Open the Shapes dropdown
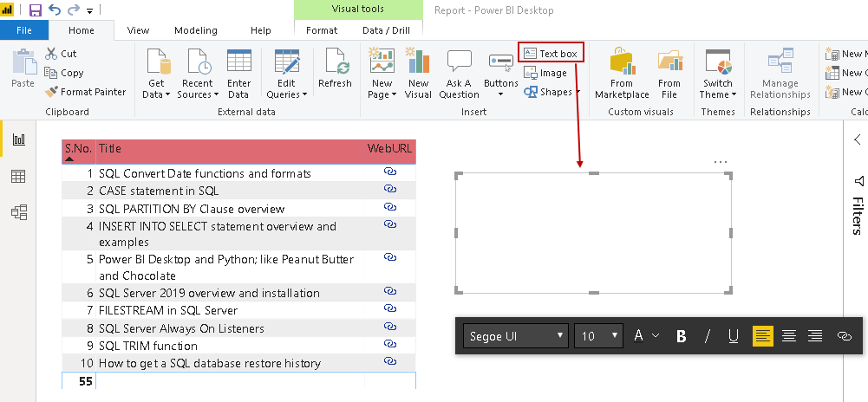The image size is (868, 402). coord(551,92)
